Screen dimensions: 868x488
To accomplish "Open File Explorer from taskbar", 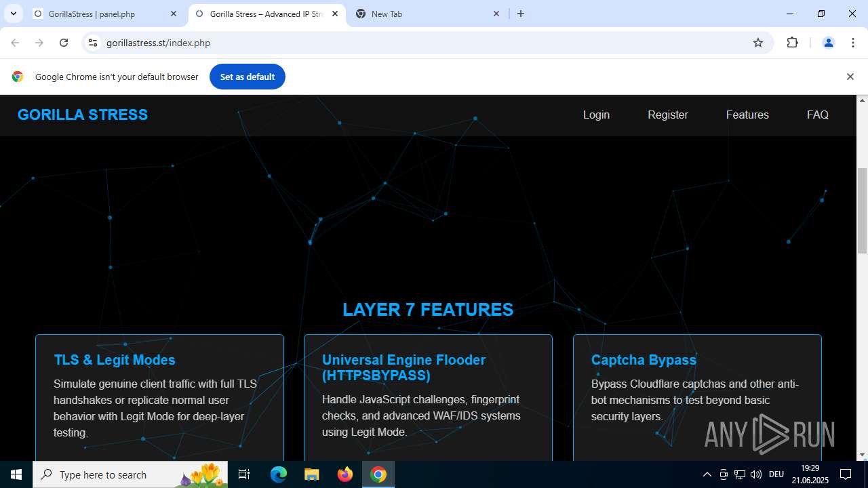I will (x=312, y=474).
